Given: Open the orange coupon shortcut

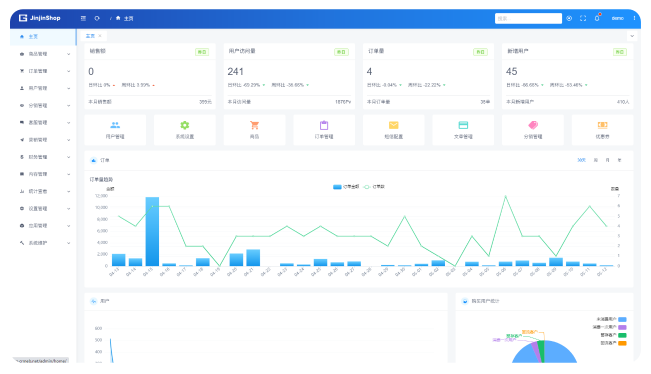Looking at the screenshot, I should [x=602, y=130].
